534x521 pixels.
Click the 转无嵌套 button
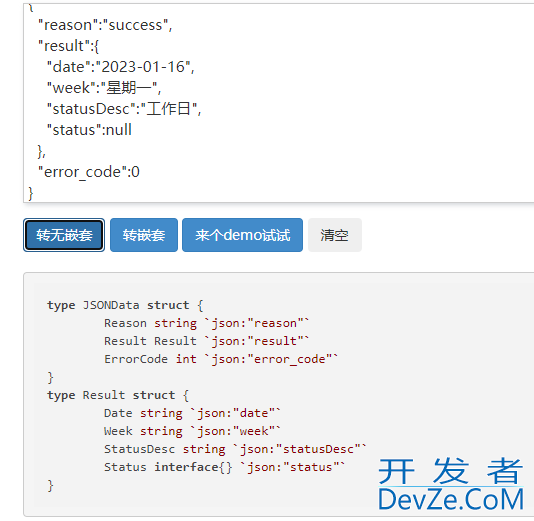point(64,235)
